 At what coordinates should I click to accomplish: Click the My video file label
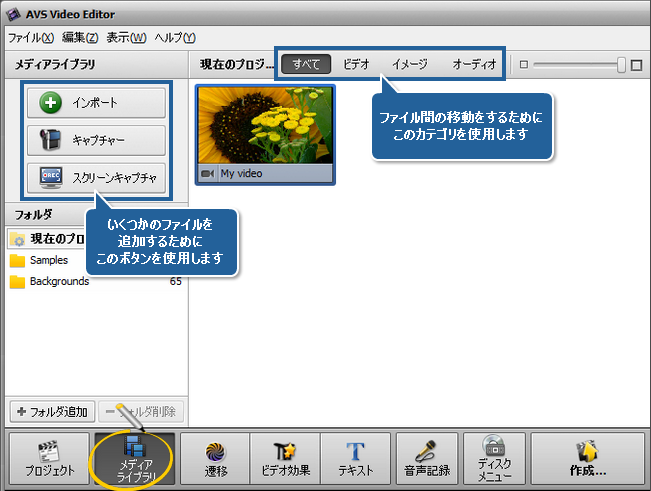[x=241, y=173]
